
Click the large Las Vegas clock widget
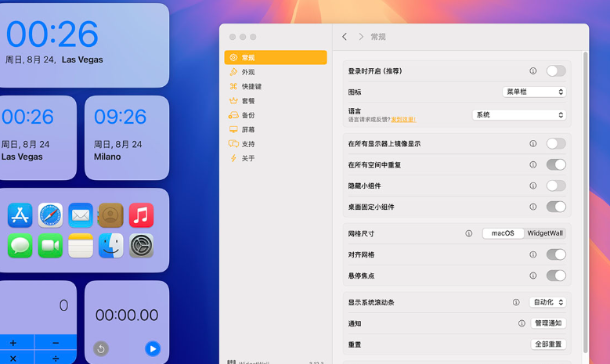coord(84,45)
